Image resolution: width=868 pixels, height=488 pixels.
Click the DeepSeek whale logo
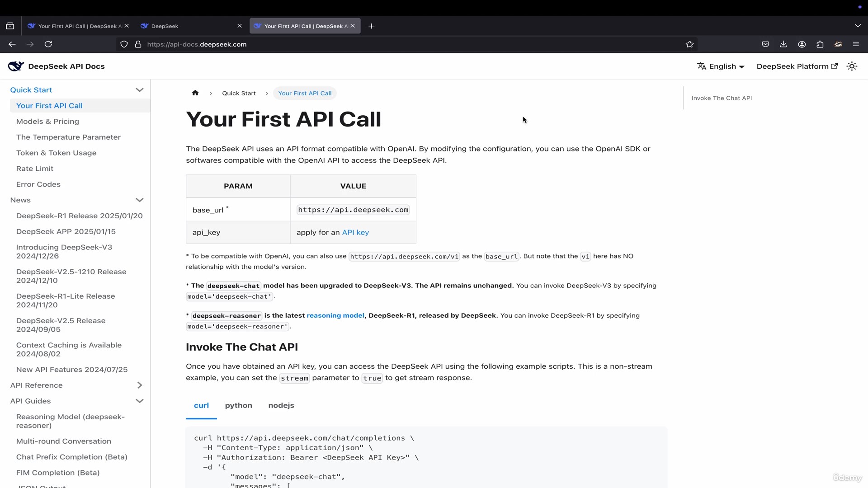[x=16, y=66]
